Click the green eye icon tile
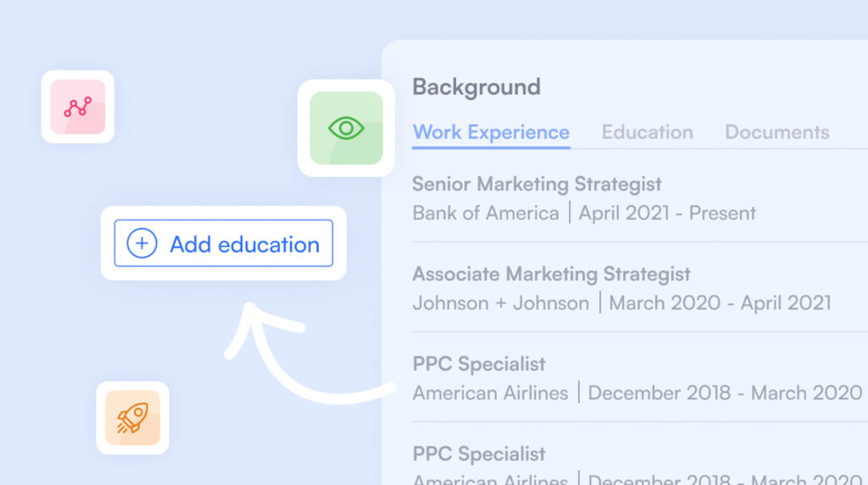This screenshot has width=868, height=485. tap(346, 128)
